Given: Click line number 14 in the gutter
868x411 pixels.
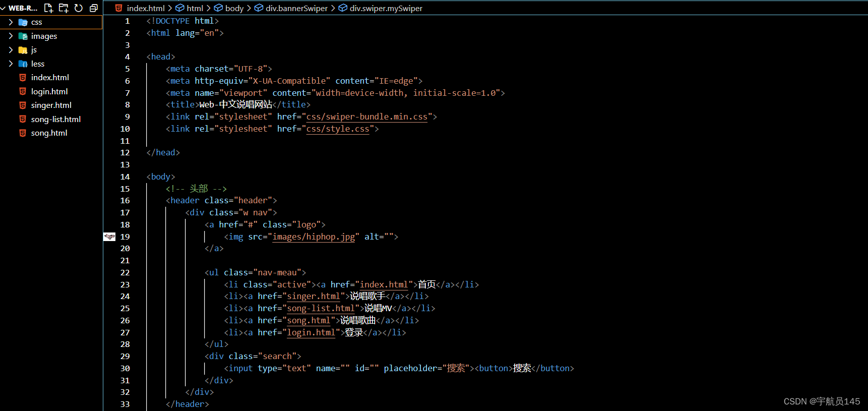Looking at the screenshot, I should tap(125, 177).
